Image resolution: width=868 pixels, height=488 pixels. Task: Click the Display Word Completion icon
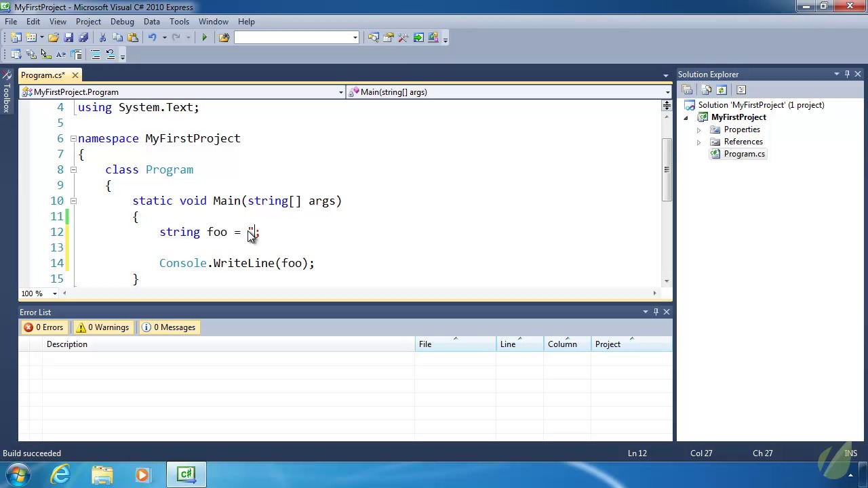point(61,54)
